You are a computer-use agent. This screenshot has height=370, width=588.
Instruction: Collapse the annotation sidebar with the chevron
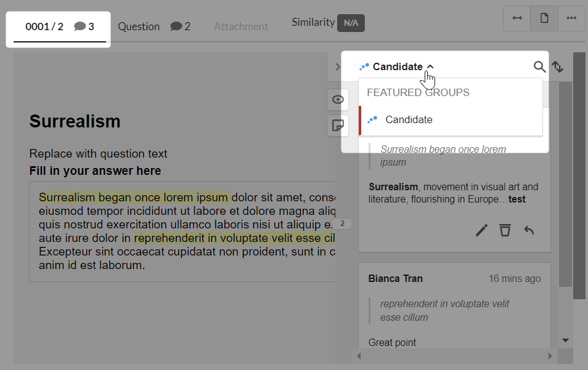338,66
